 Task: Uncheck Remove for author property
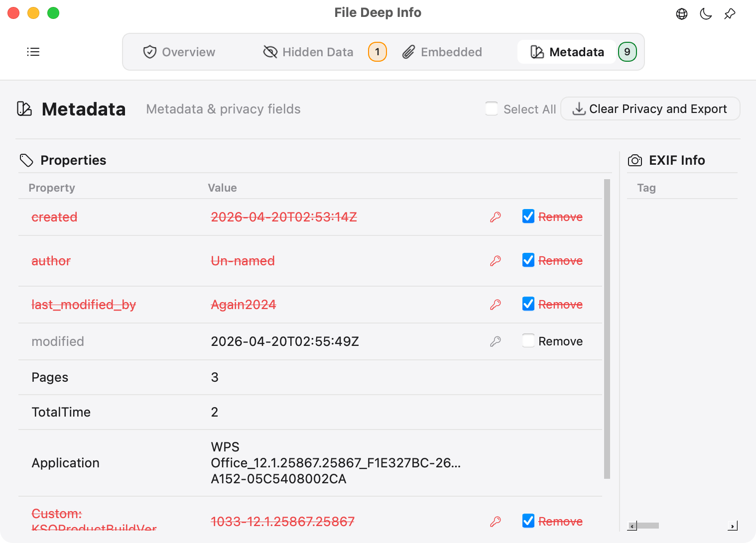click(528, 260)
